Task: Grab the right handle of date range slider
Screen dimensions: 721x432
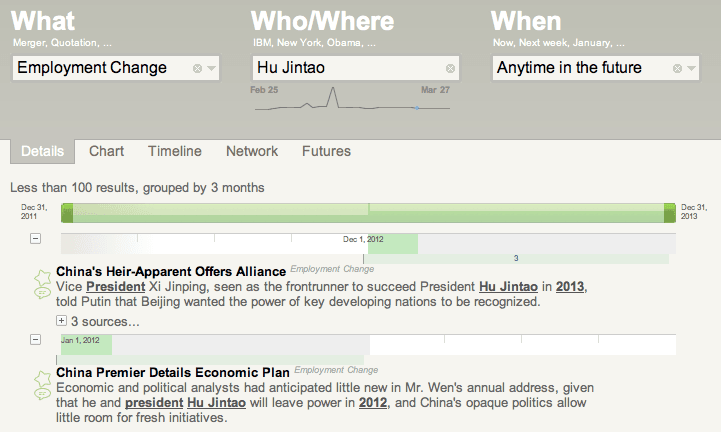Action: coord(670,213)
